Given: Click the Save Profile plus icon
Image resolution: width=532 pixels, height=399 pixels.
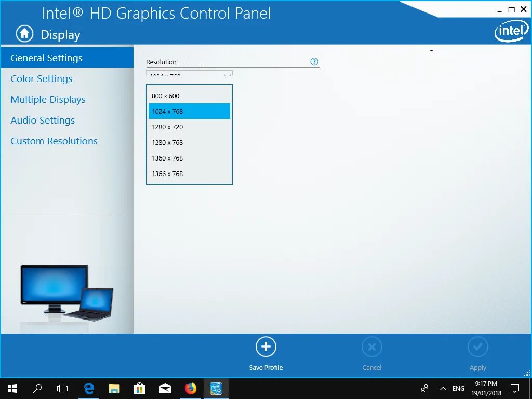Looking at the screenshot, I should click(265, 347).
